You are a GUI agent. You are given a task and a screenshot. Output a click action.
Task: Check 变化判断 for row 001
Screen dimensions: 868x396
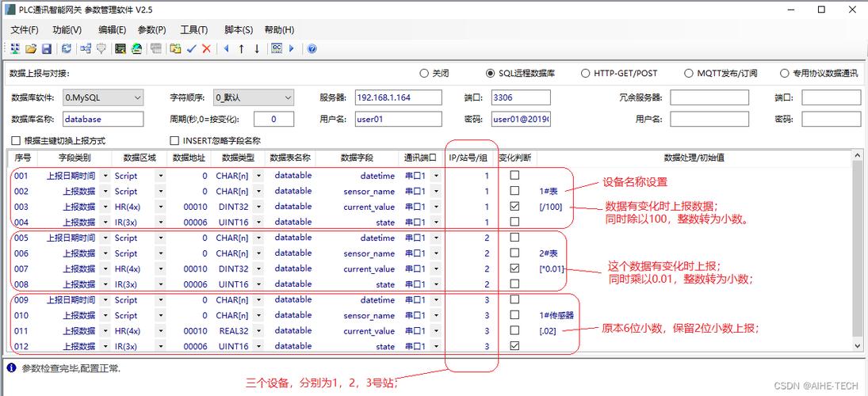tap(514, 175)
